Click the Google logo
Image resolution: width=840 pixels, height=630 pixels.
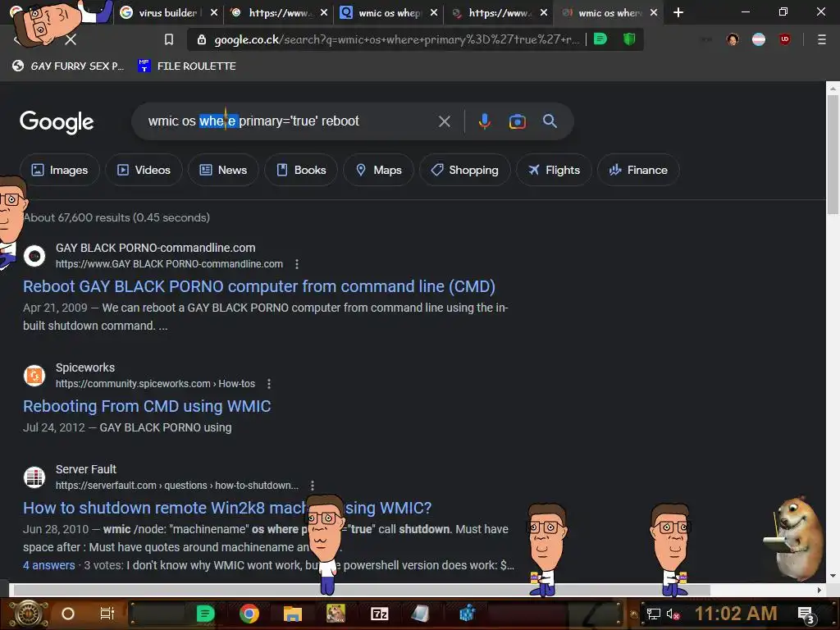click(x=57, y=122)
